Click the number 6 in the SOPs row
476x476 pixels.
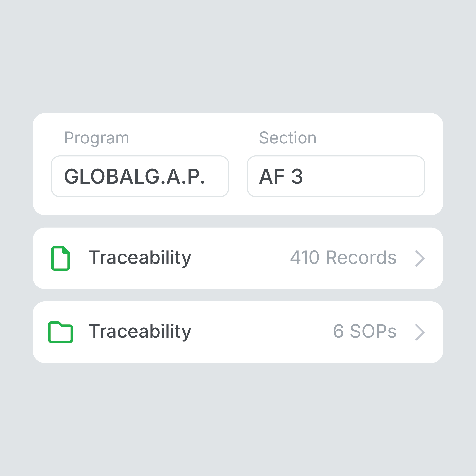click(338, 331)
